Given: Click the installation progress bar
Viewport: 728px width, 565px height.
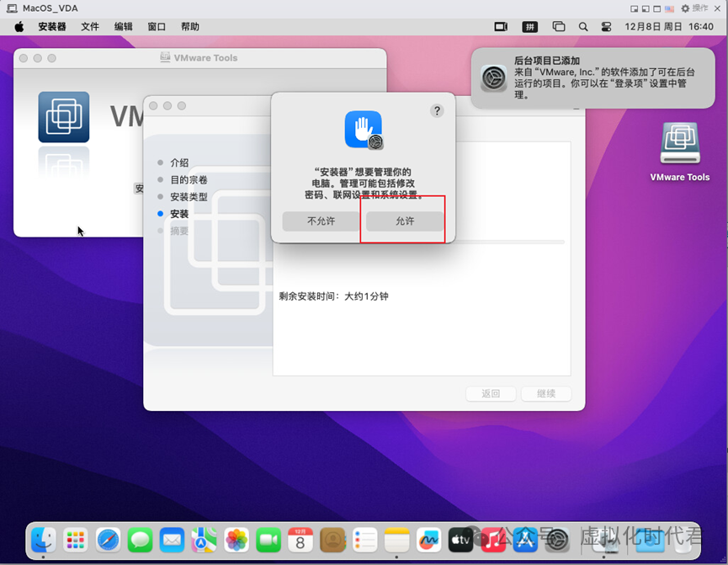Looking at the screenshot, I should [x=509, y=242].
